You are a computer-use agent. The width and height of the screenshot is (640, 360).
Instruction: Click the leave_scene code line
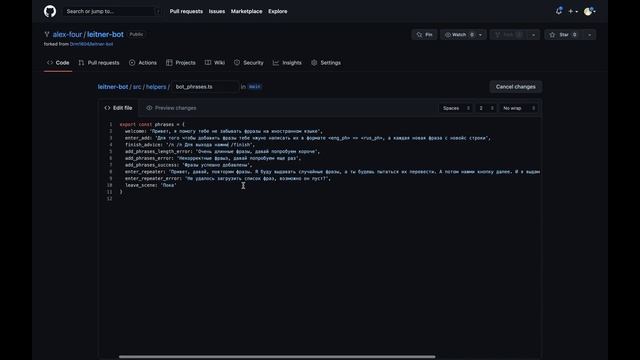pos(151,185)
